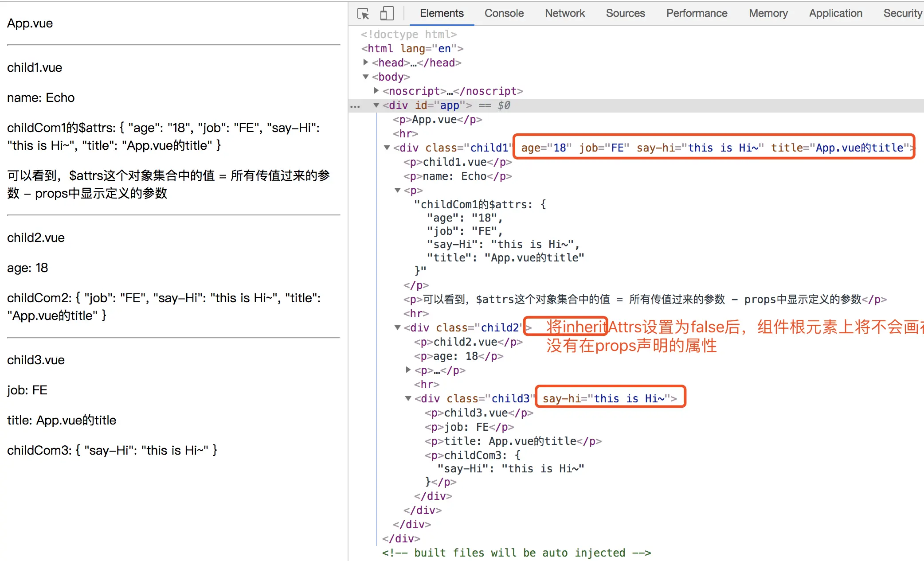Image resolution: width=924 pixels, height=561 pixels.
Task: Open the Memory tab
Action: [x=768, y=13]
